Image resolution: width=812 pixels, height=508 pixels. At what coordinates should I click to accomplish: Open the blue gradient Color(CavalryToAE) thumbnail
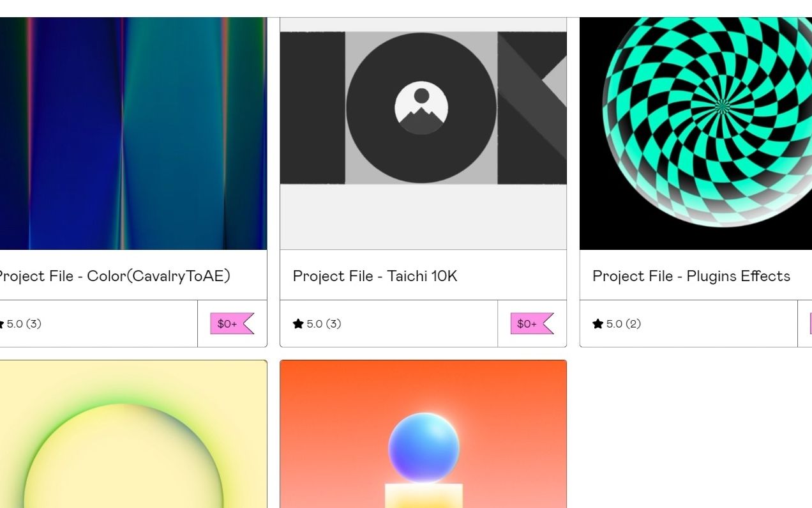tap(133, 134)
